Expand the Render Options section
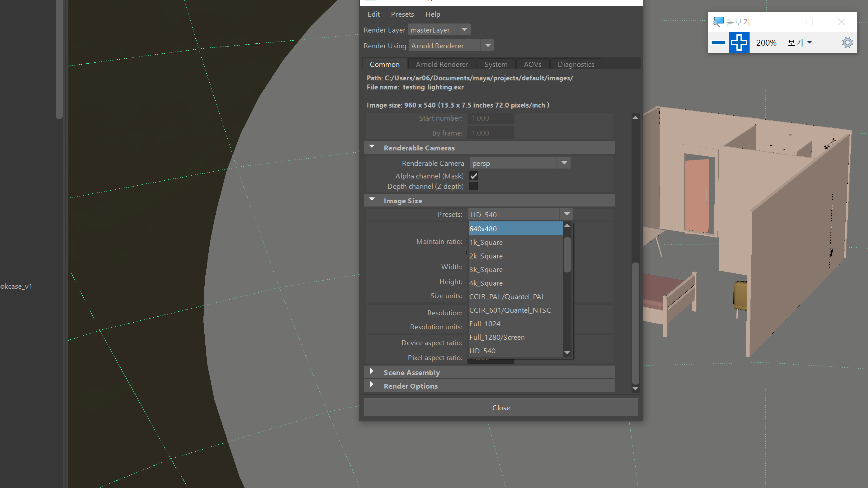Screen dimensions: 868x488 372,385
